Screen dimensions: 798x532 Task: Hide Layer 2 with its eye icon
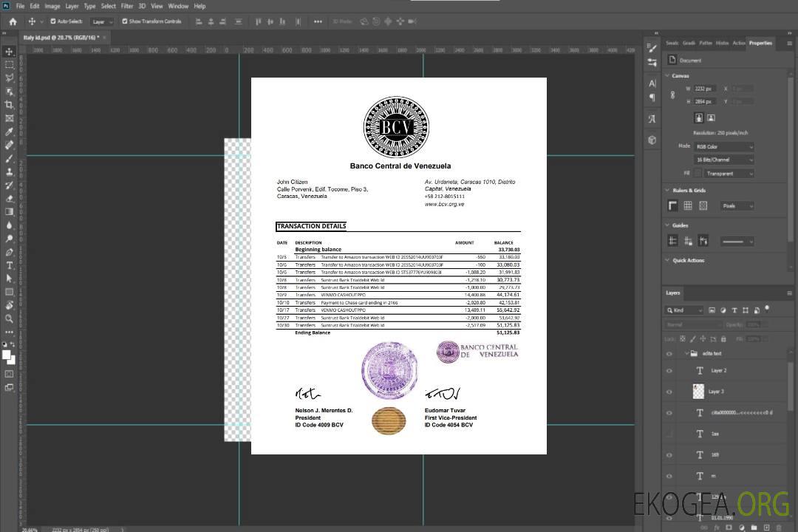pyautogui.click(x=669, y=371)
